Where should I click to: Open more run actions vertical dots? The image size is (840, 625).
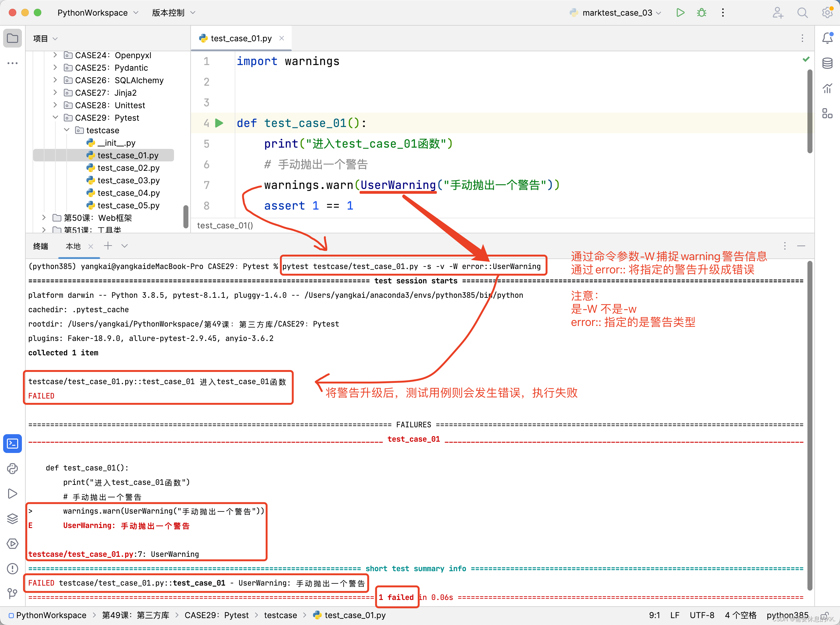click(723, 13)
